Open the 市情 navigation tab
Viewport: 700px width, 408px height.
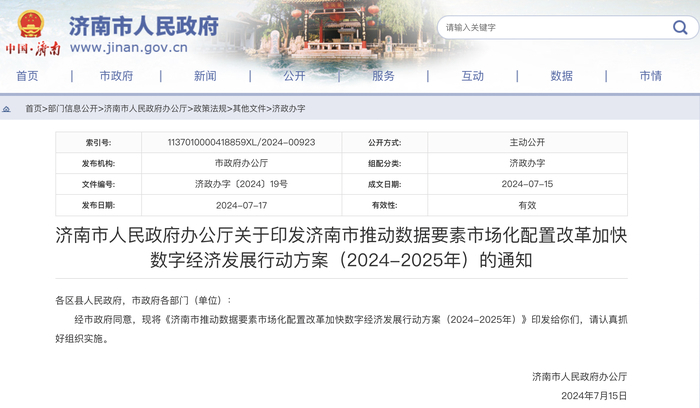[650, 76]
